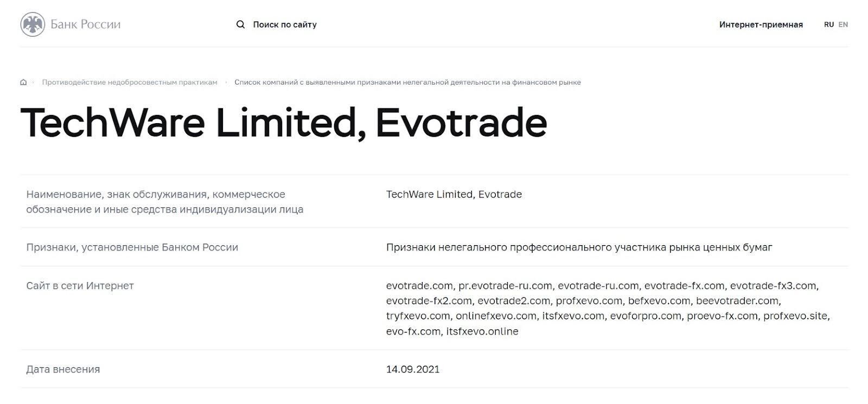Click the TechWare Limited, Evotrade page heading

284,123
